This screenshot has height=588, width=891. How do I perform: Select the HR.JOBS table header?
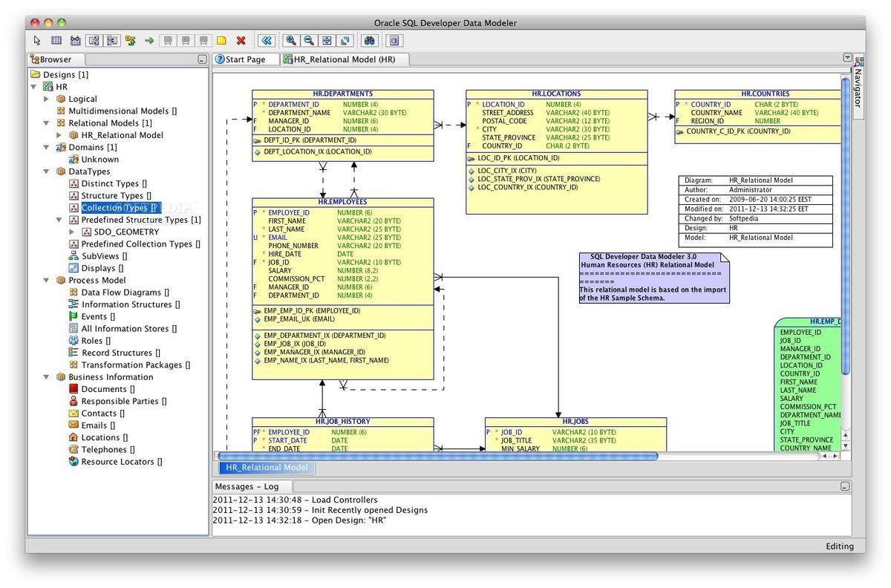pos(575,422)
